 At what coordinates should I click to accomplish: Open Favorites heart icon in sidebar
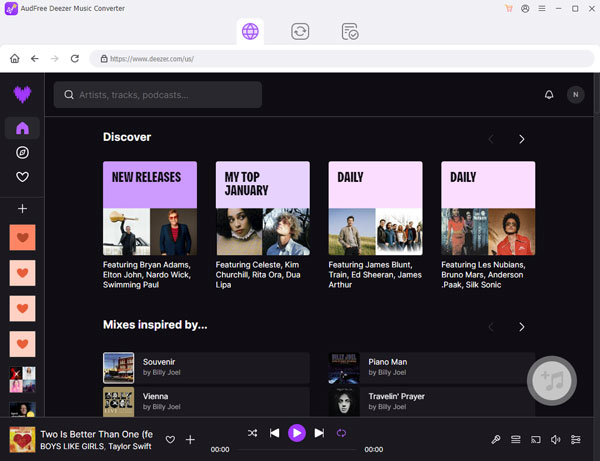[x=22, y=177]
